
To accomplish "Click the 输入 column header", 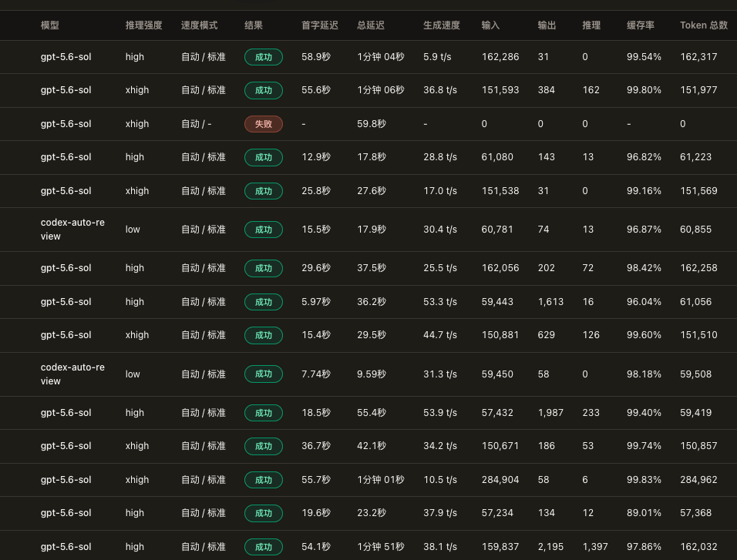I will [490, 25].
